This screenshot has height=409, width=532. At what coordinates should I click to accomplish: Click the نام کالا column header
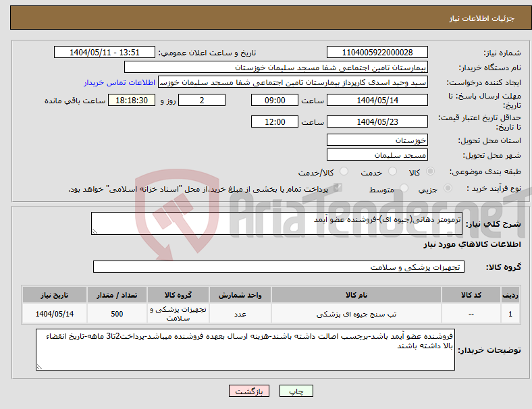[356, 295]
